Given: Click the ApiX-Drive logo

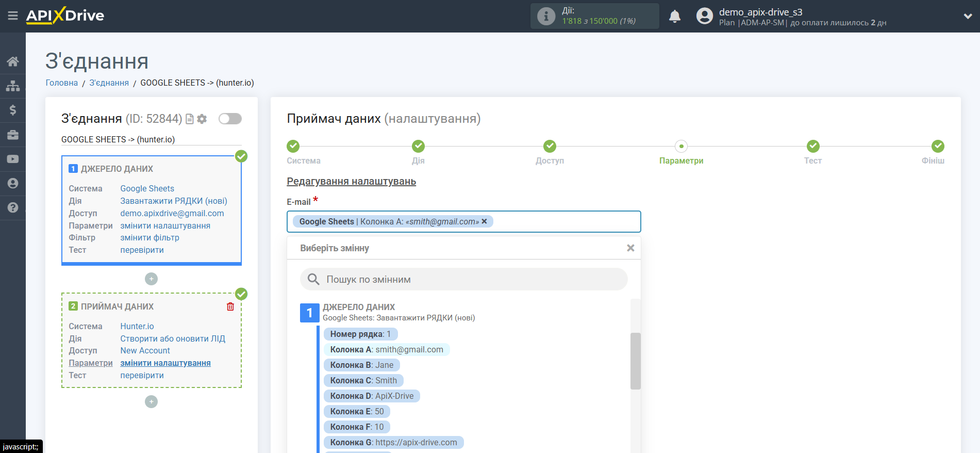Looking at the screenshot, I should pos(65,15).
